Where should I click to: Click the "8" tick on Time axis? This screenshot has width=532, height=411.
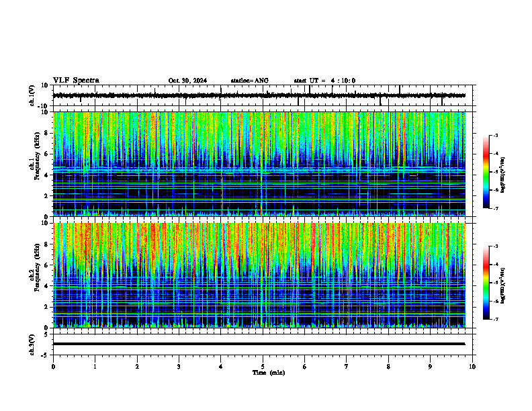388,367
